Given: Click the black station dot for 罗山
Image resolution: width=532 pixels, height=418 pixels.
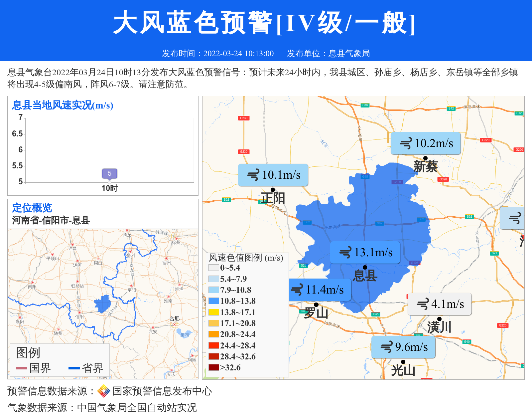Looking at the screenshot, I should (316, 305).
